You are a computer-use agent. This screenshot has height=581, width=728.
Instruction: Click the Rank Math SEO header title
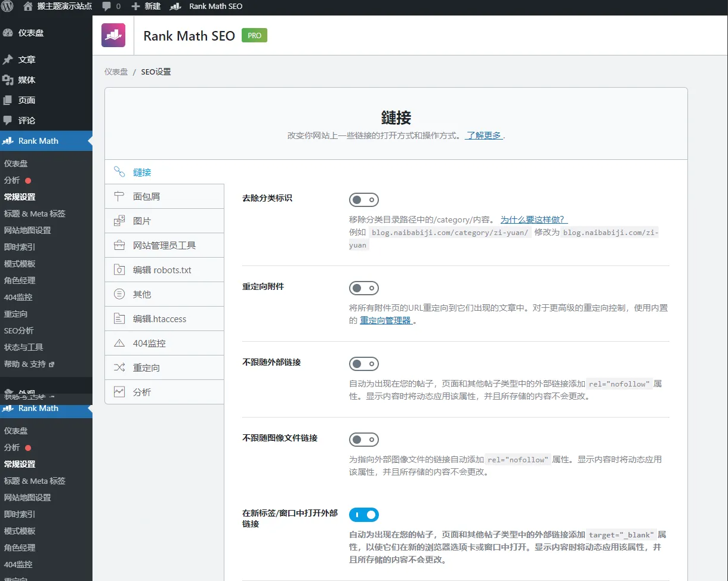tap(189, 36)
